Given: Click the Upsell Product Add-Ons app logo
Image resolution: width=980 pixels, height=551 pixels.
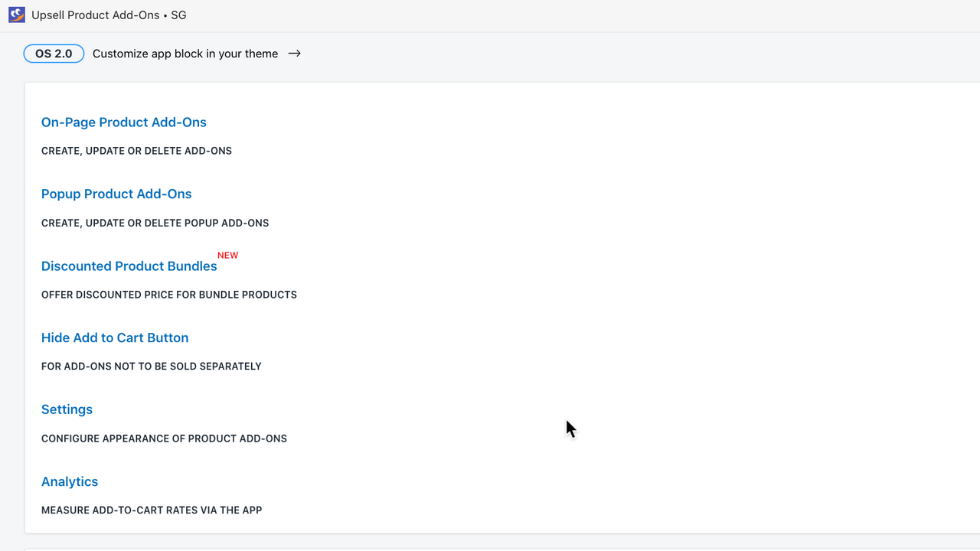Looking at the screenshot, I should click(16, 15).
